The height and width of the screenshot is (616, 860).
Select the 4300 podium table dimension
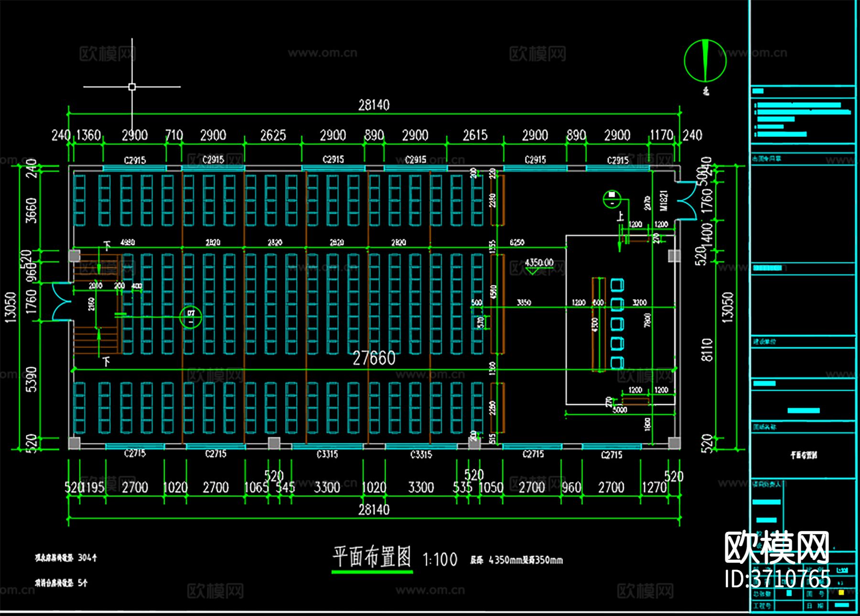595,325
